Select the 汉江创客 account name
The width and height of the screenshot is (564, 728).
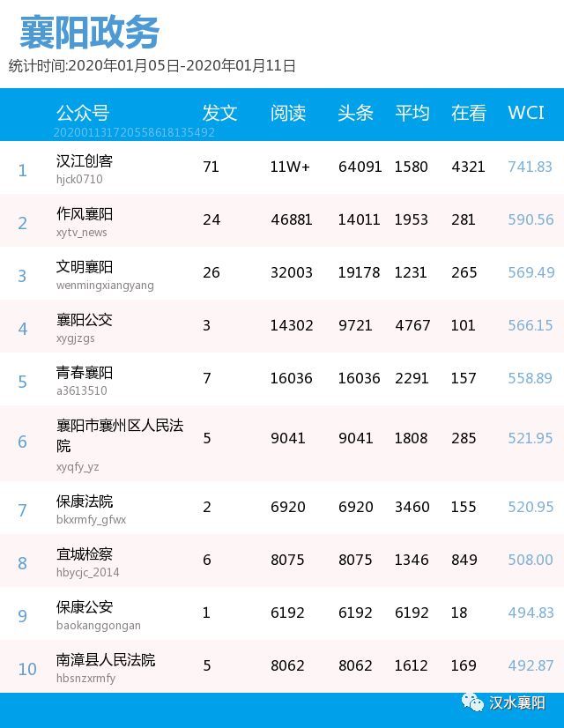tap(85, 161)
